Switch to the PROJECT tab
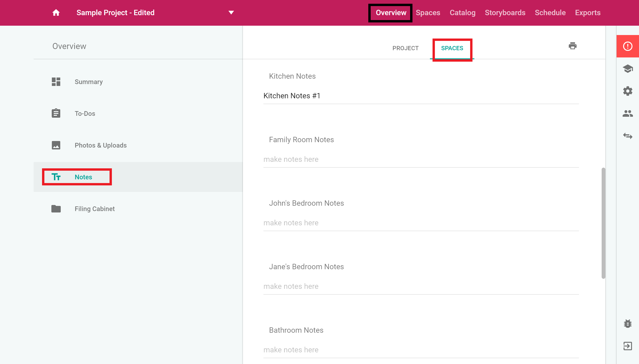This screenshot has height=364, width=639. click(405, 48)
